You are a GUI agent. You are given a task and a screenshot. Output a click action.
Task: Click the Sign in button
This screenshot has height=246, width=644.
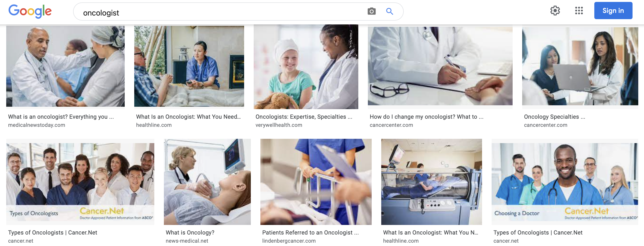pos(613,11)
